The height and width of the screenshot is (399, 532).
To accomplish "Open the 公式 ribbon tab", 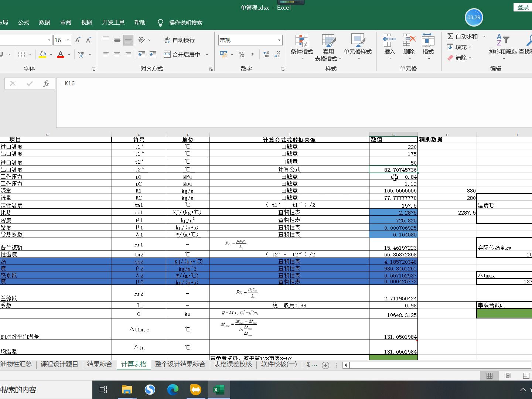I will [x=24, y=23].
